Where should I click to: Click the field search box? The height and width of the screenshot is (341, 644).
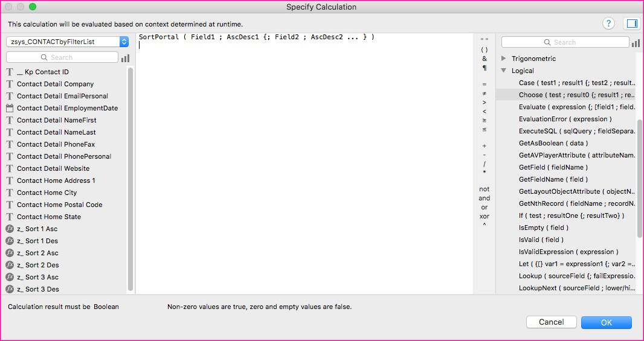pos(62,57)
